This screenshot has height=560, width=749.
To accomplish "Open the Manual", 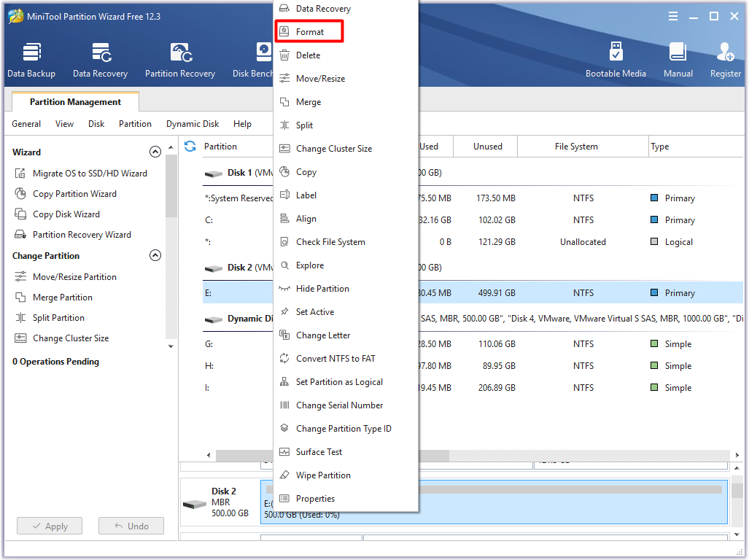I will (678, 58).
